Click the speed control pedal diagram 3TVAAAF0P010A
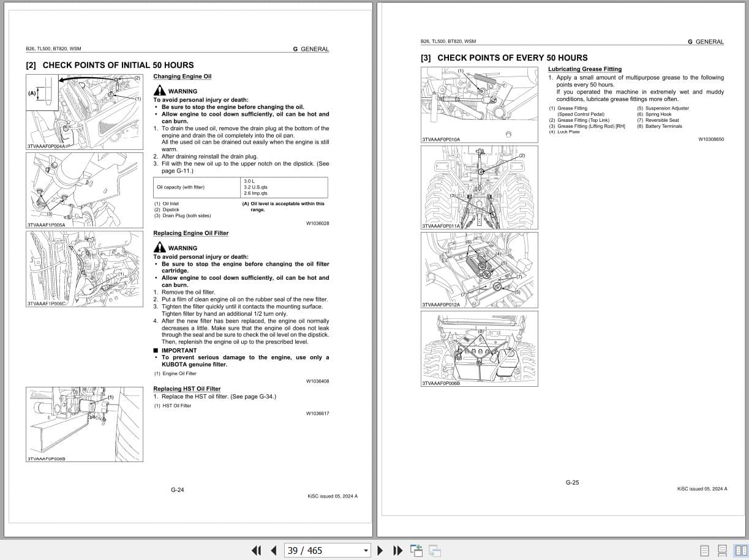 click(480, 105)
